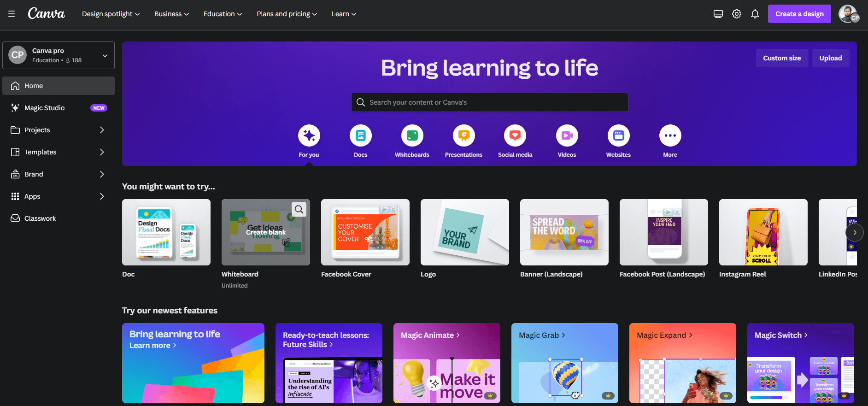868x406 pixels.
Task: Select the Docs category icon
Action: (361, 135)
